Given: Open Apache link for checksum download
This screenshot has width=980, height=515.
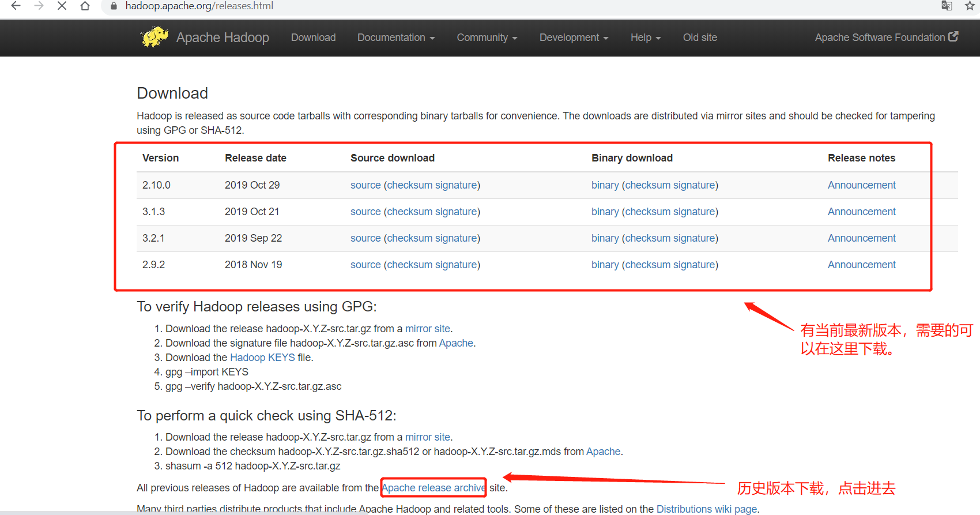Looking at the screenshot, I should click(x=604, y=452).
